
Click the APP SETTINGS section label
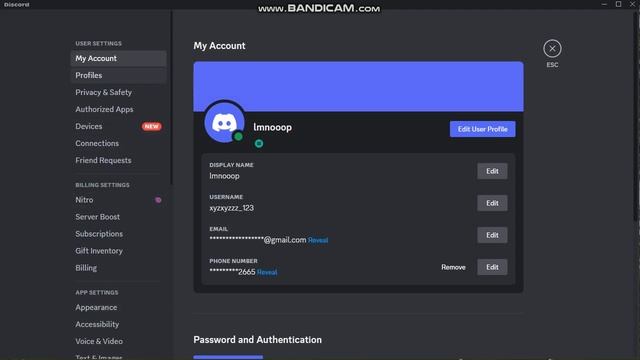[97, 293]
